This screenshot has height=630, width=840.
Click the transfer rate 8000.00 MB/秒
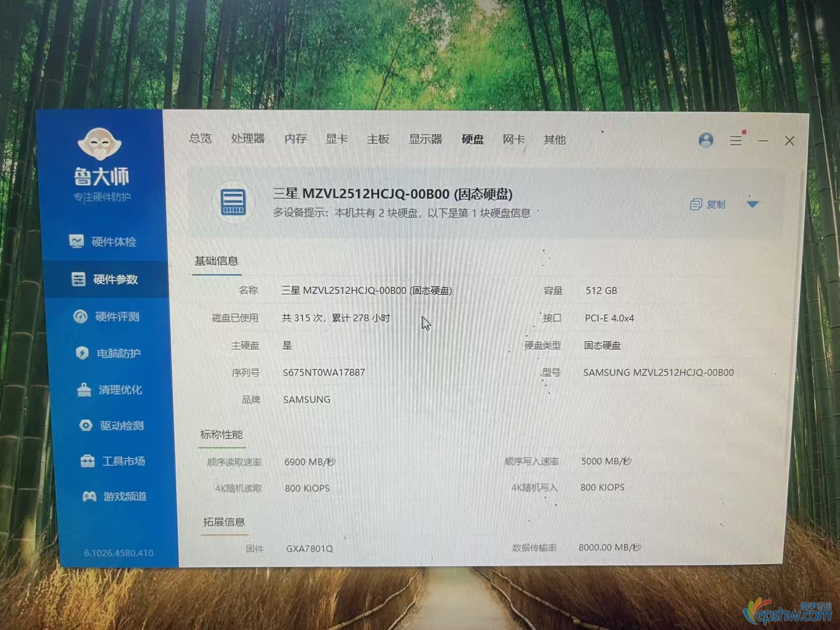610,547
